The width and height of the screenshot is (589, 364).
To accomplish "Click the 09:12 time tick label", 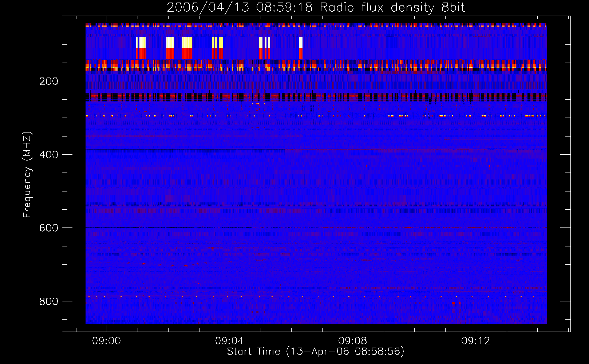I will pyautogui.click(x=475, y=341).
